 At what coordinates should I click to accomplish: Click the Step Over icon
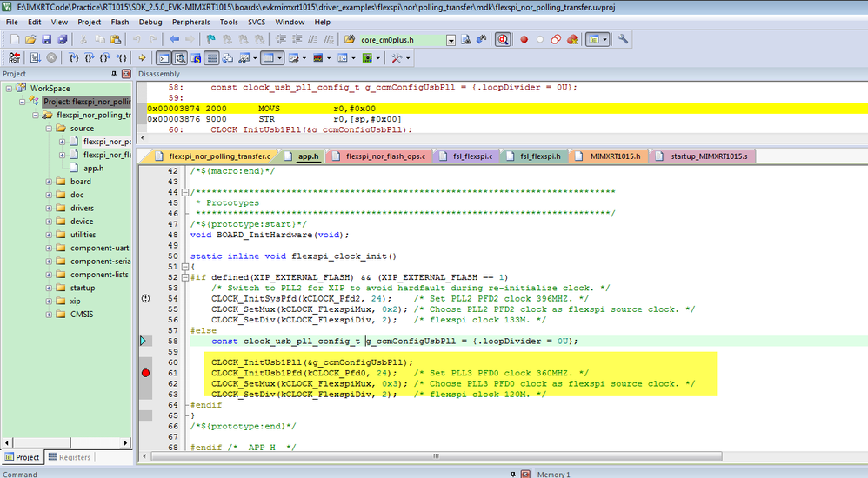89,58
